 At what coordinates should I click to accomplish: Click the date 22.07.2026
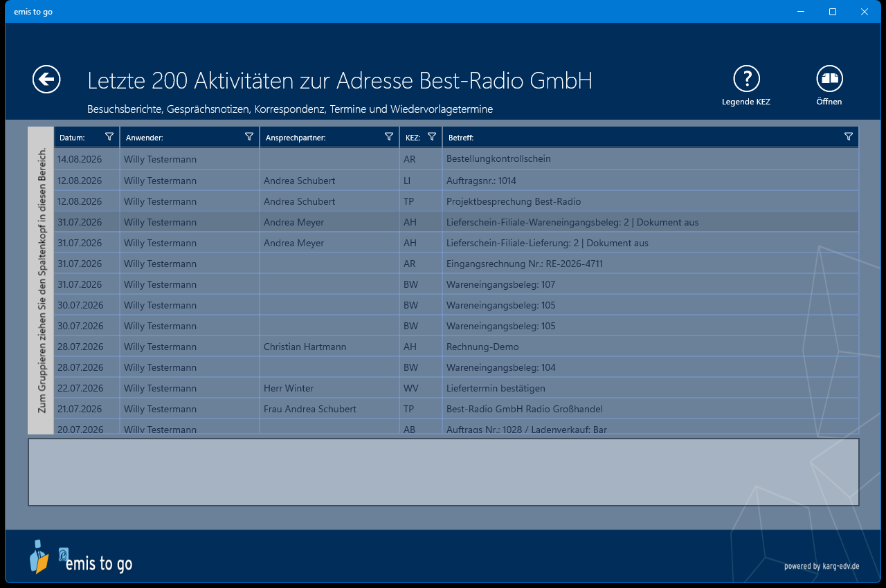80,388
